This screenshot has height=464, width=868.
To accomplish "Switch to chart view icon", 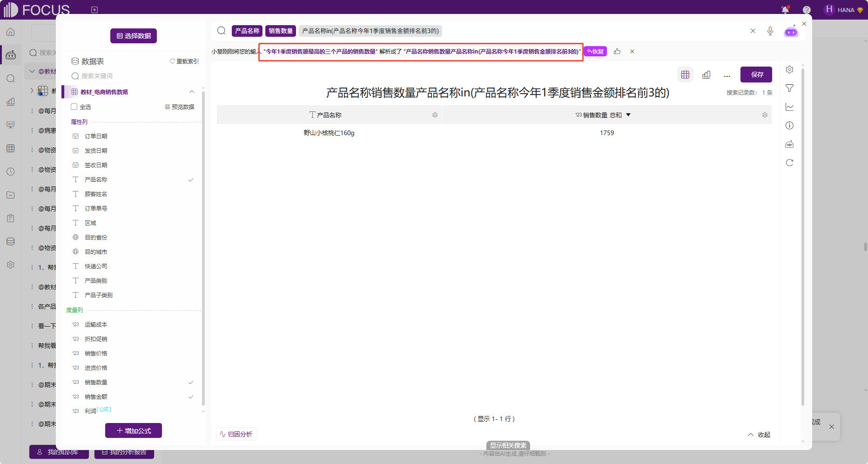I will pyautogui.click(x=706, y=75).
